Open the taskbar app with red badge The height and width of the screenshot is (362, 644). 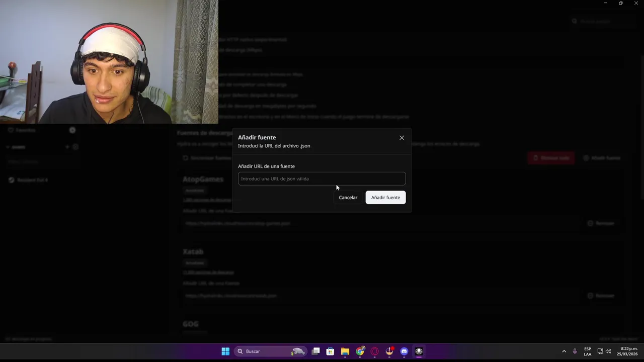pos(389,351)
